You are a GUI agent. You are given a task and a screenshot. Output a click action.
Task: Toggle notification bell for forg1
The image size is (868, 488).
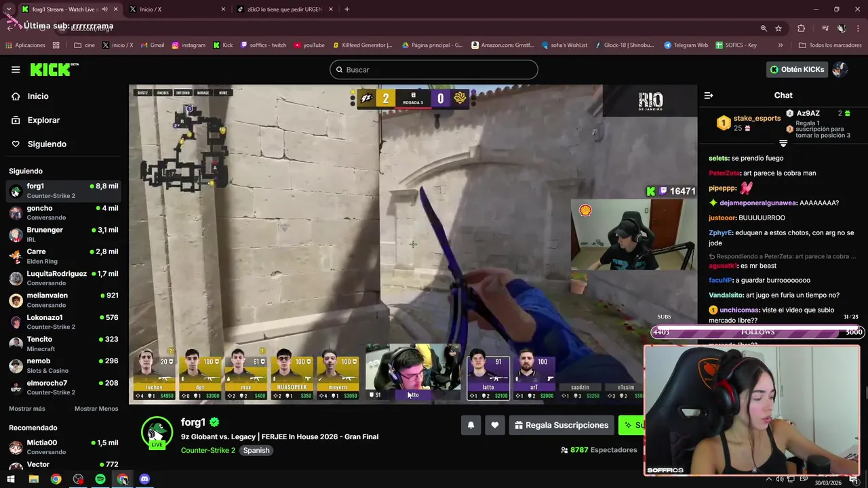coord(471,425)
